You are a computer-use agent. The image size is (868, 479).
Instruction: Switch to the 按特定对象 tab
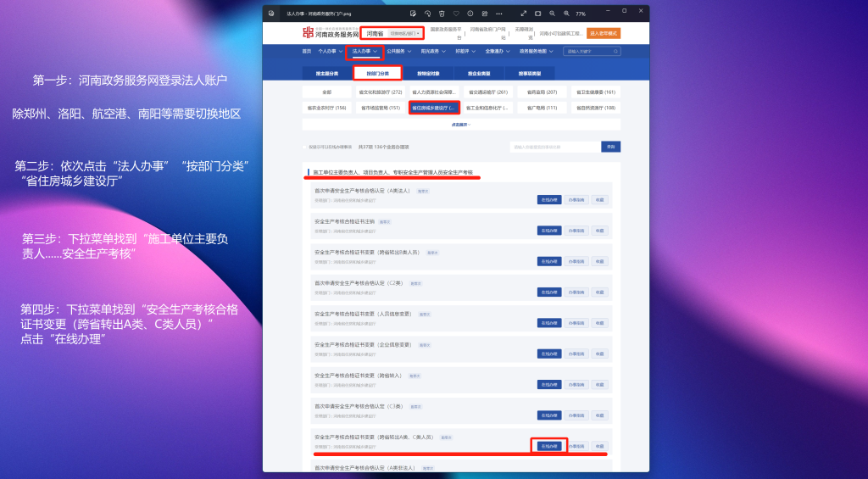coord(428,73)
